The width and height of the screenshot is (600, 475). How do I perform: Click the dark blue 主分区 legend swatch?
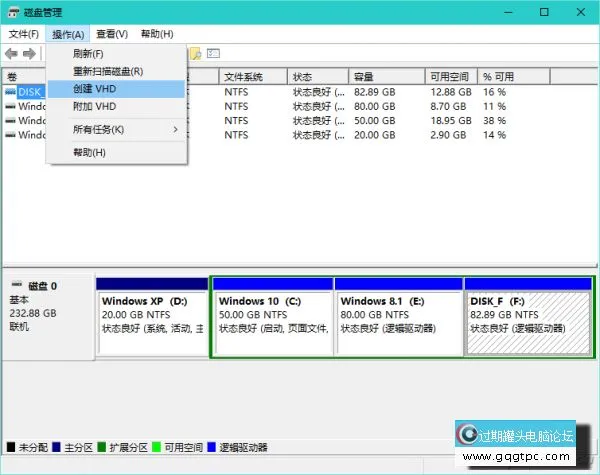coord(56,447)
